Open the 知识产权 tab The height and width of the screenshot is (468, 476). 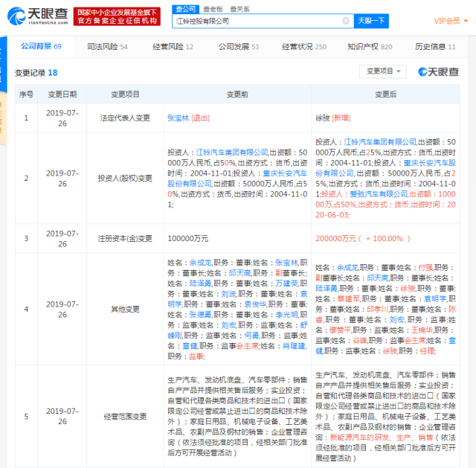pyautogui.click(x=370, y=47)
